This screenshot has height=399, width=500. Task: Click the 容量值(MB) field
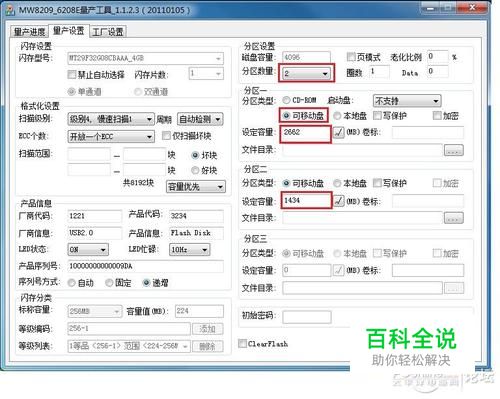coord(199,311)
